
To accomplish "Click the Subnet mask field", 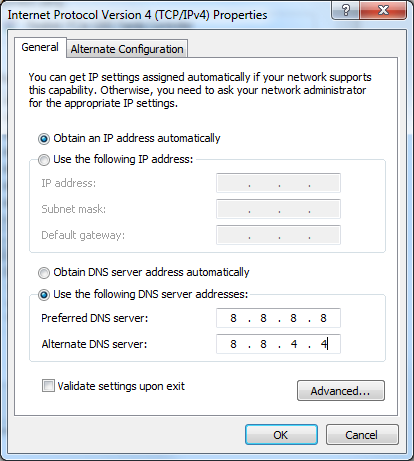I will (x=278, y=209).
